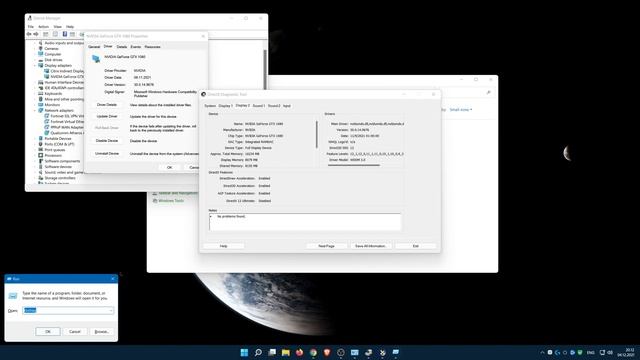Select Computer in the device tree
This screenshot has width=640, height=360.
(x=53, y=54)
